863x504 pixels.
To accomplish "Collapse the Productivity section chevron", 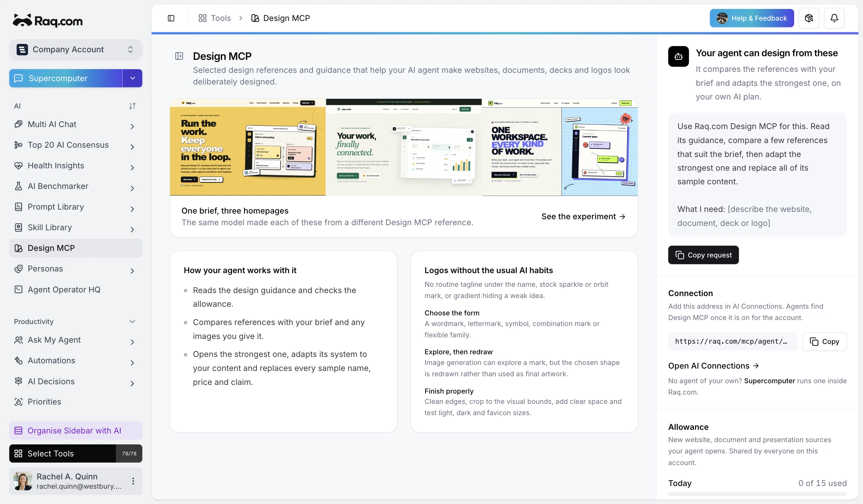I will 132,322.
